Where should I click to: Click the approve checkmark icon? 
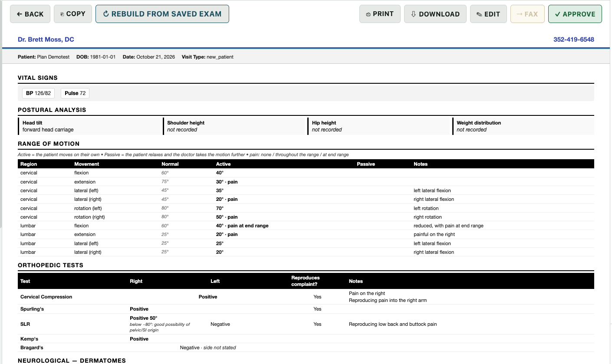click(557, 14)
